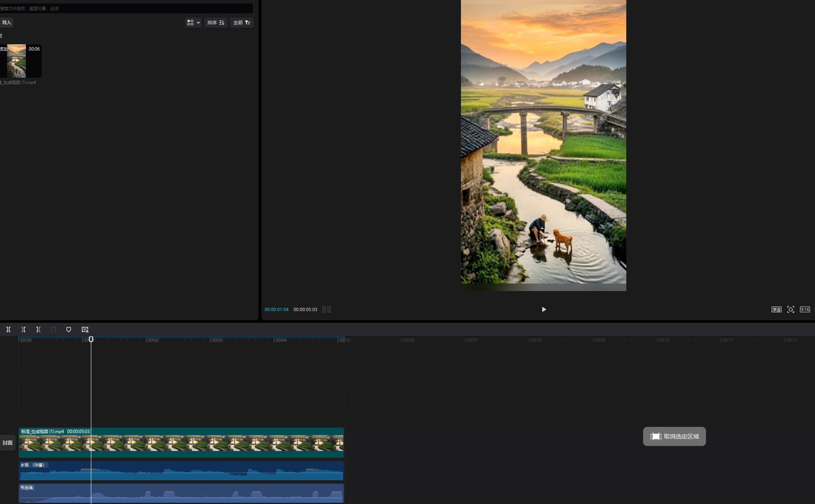Click the 封面 cover button
The image size is (815, 504).
8,443
